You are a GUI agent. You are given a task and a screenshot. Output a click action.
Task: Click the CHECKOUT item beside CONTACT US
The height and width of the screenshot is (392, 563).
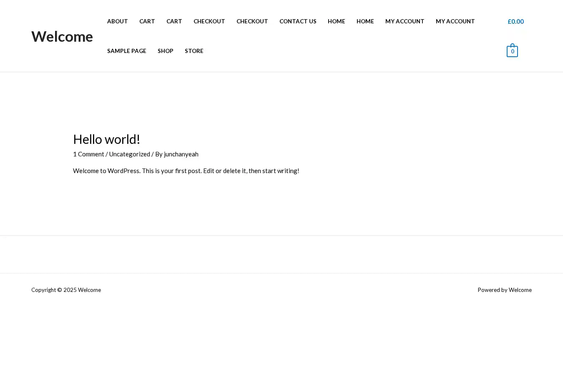[x=252, y=21]
